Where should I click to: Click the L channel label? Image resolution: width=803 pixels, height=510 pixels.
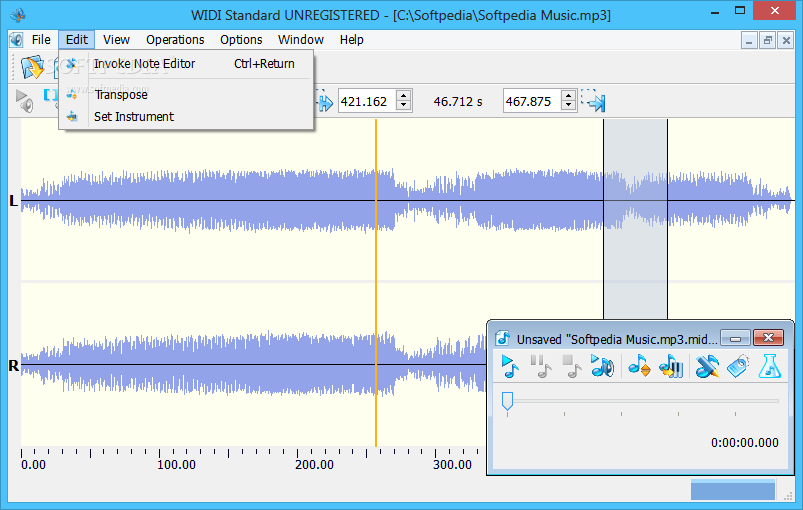pyautogui.click(x=14, y=201)
